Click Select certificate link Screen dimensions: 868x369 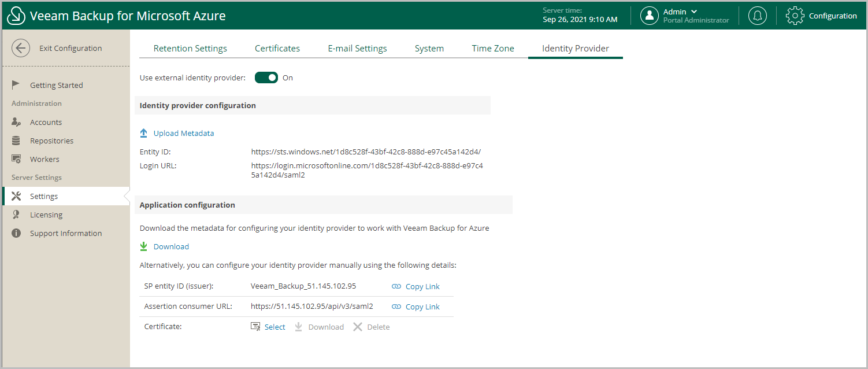pyautogui.click(x=275, y=327)
